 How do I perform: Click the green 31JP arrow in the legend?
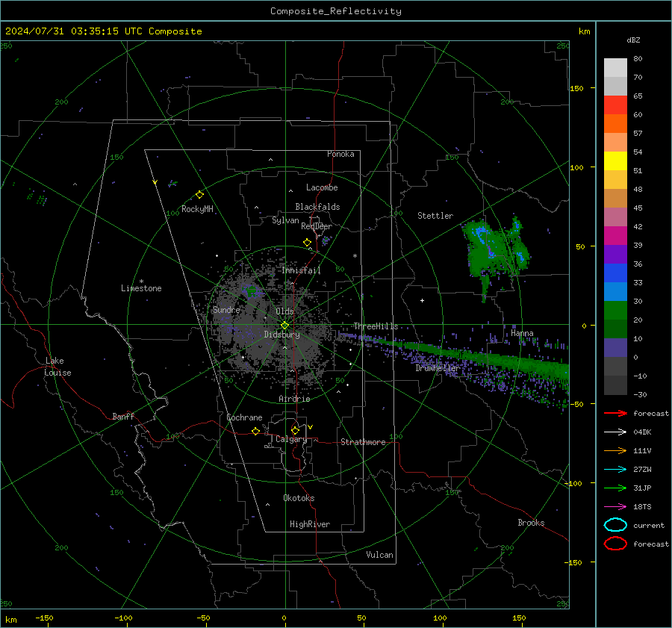pyautogui.click(x=615, y=488)
